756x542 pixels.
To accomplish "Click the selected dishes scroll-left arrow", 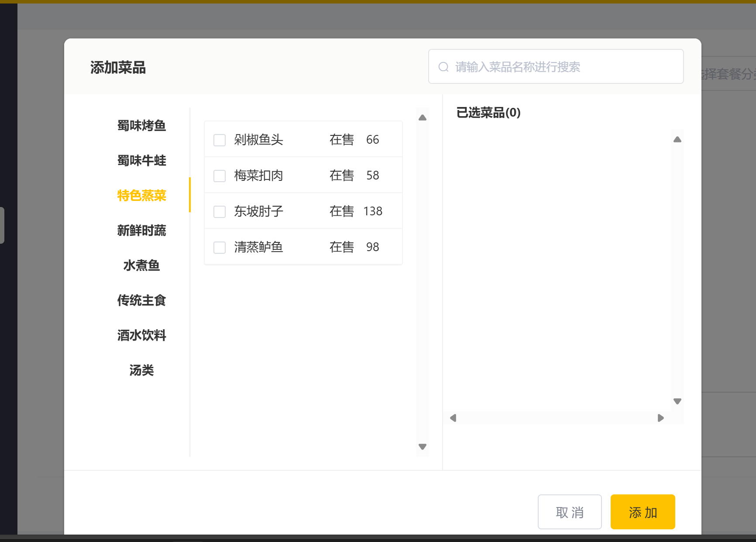I will click(453, 418).
